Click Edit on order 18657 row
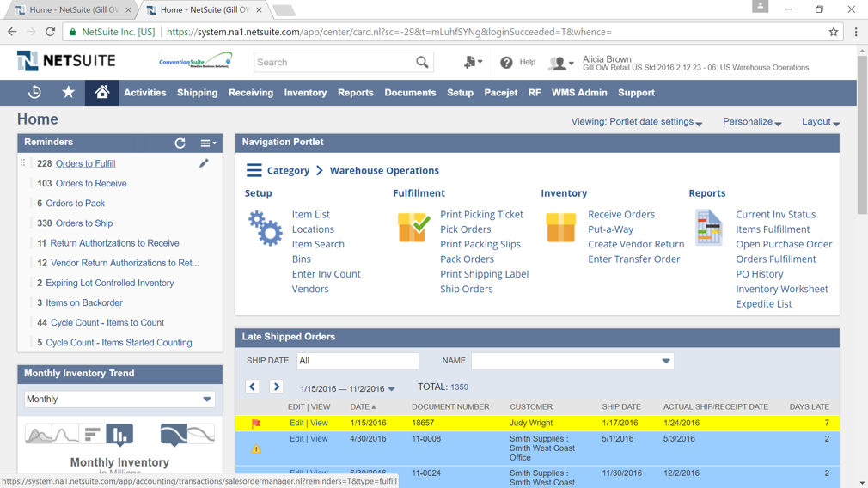 tap(296, 423)
